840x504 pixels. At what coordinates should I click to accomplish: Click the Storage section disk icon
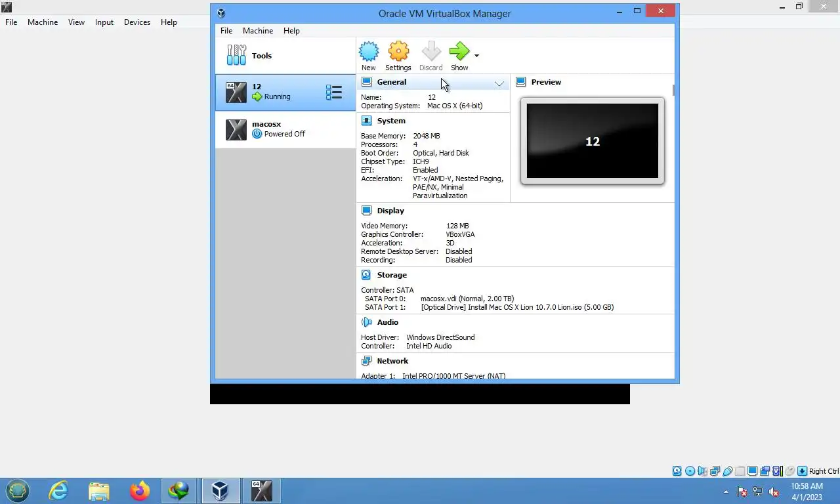[x=366, y=275]
